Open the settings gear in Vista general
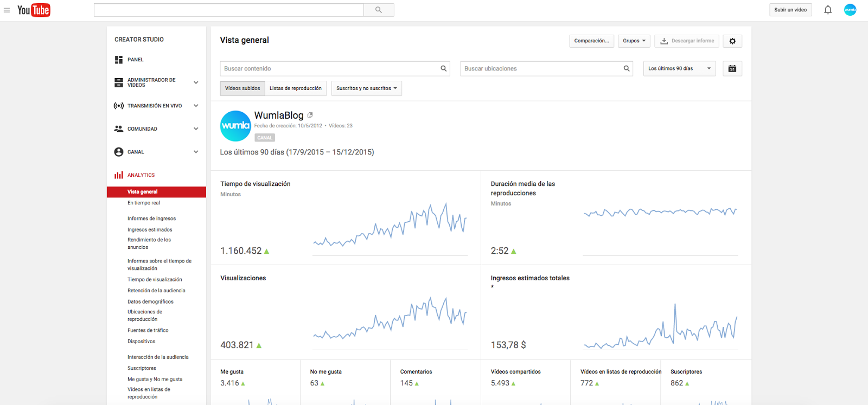868x405 pixels. pos(732,41)
